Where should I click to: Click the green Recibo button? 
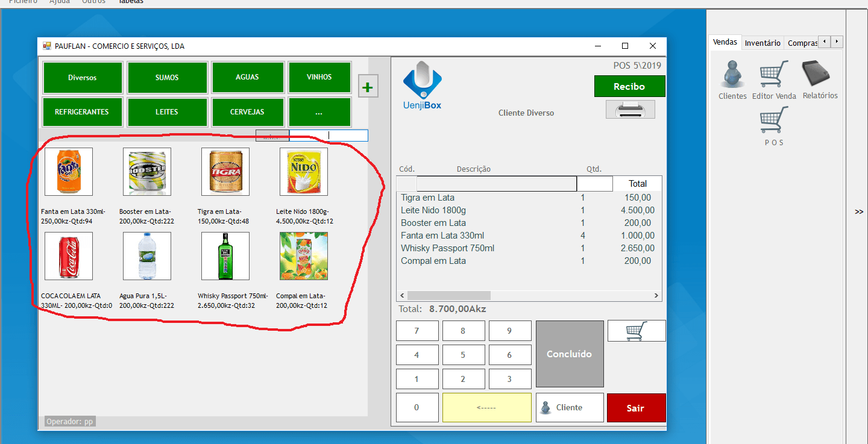[629, 86]
